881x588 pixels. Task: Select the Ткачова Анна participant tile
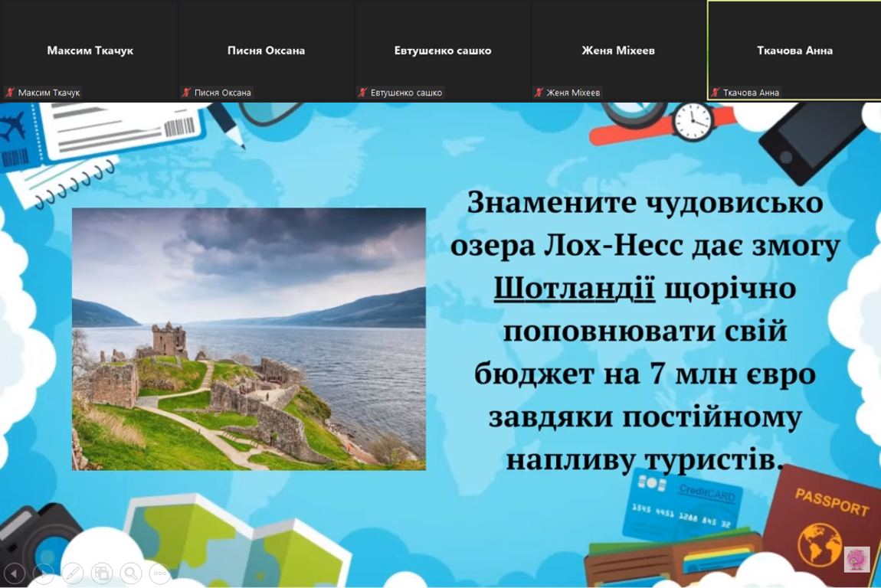pyautogui.click(x=794, y=51)
